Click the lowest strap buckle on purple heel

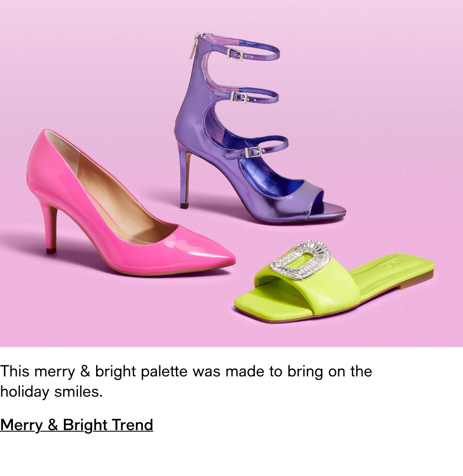253,152
